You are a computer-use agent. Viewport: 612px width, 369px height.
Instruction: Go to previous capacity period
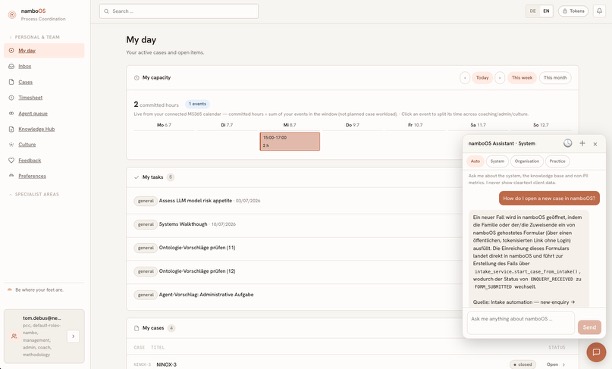pos(464,78)
